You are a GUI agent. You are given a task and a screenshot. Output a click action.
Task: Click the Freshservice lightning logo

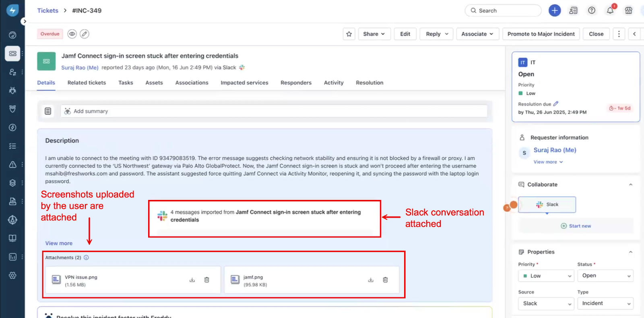point(12,10)
